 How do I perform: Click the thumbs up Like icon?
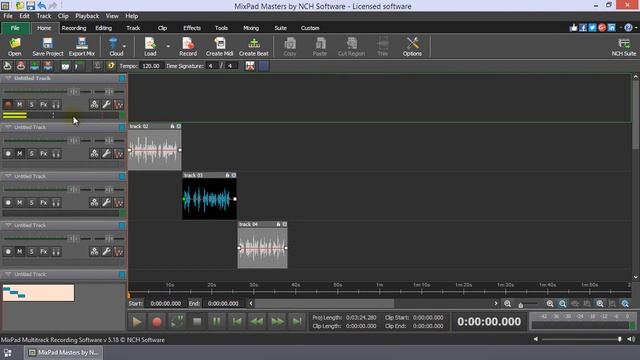click(573, 28)
